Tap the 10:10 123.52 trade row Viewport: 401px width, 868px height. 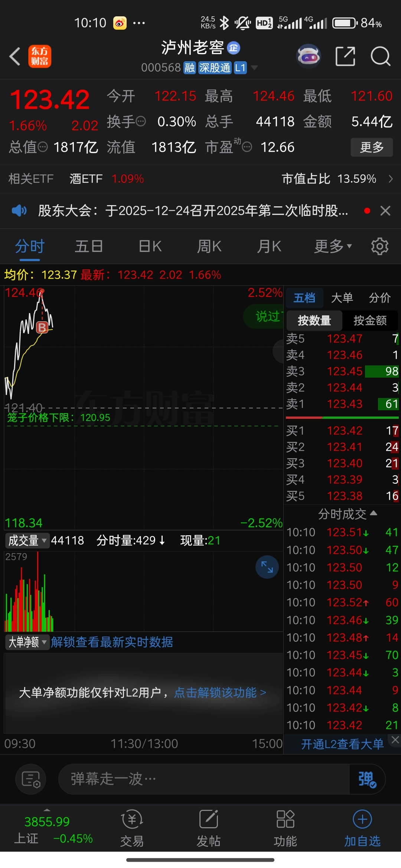click(342, 602)
